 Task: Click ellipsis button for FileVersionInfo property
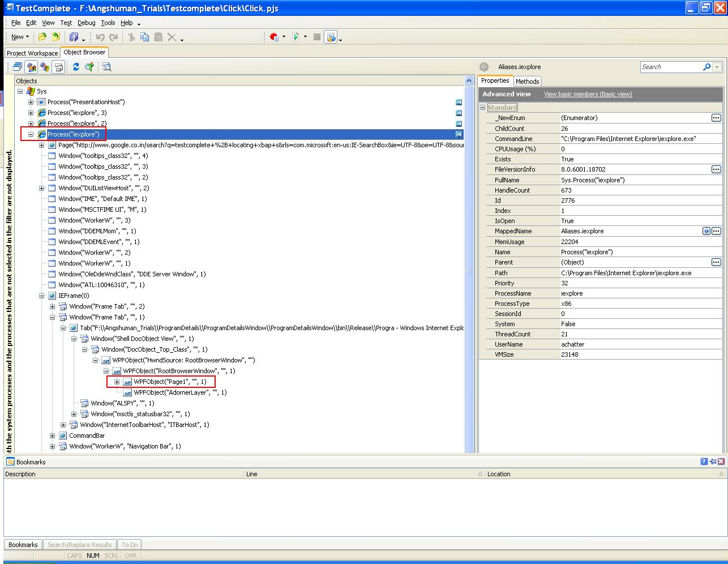coord(716,169)
